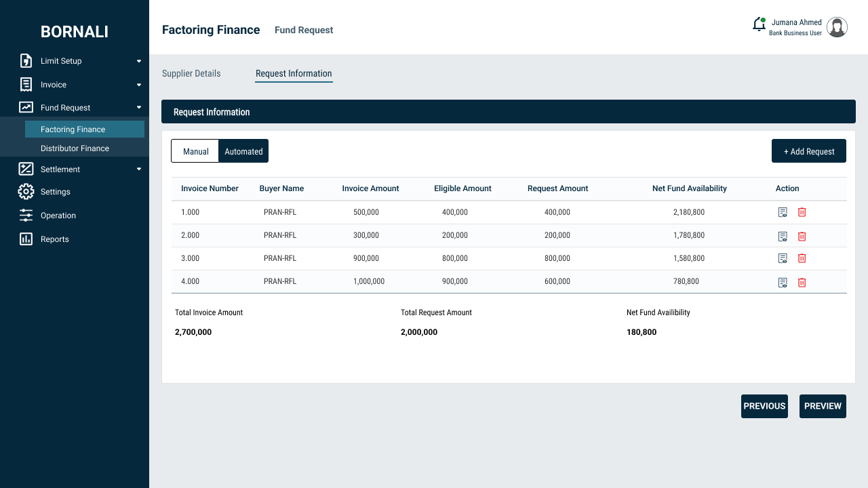Click the Reports bar chart icon

26,239
